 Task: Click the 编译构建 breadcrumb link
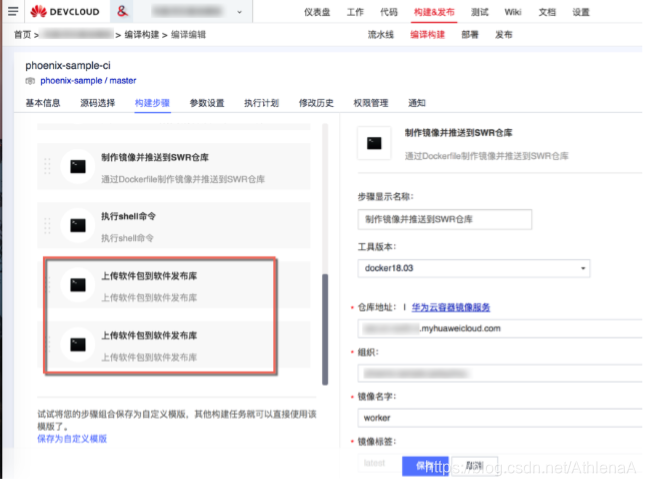[142, 35]
